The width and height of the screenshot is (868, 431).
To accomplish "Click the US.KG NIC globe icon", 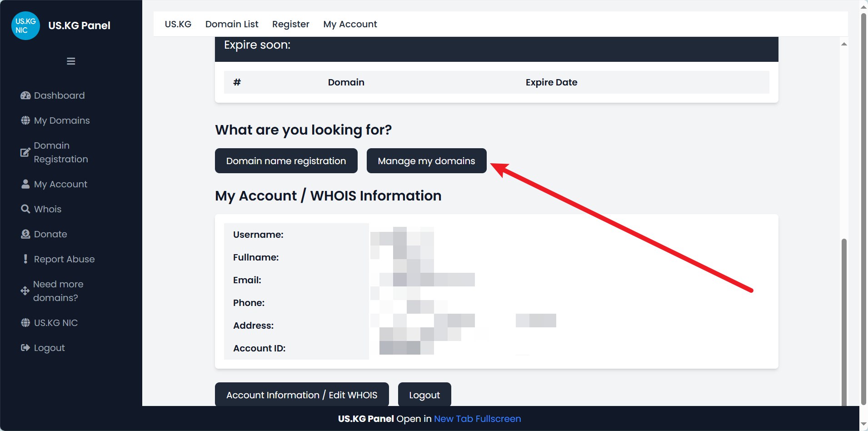I will tap(25, 323).
